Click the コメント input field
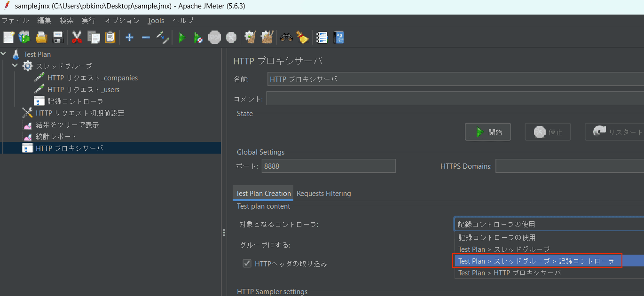Screen dimensions: 644x296 click(455, 99)
